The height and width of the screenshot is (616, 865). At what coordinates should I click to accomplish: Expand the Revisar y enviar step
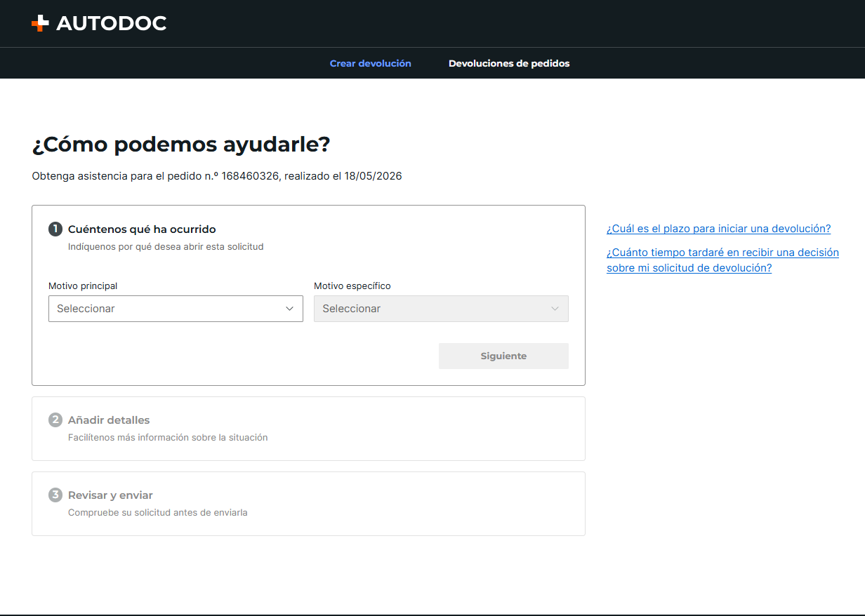coord(308,504)
